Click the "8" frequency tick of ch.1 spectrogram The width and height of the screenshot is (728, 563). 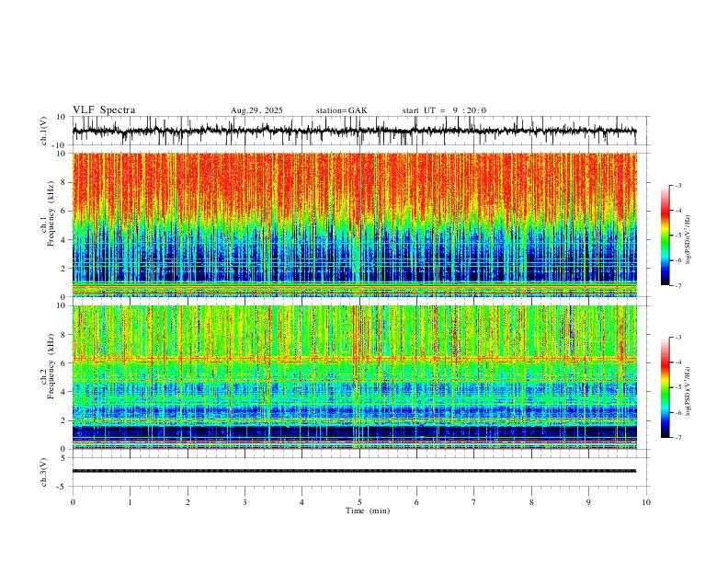pos(64,182)
